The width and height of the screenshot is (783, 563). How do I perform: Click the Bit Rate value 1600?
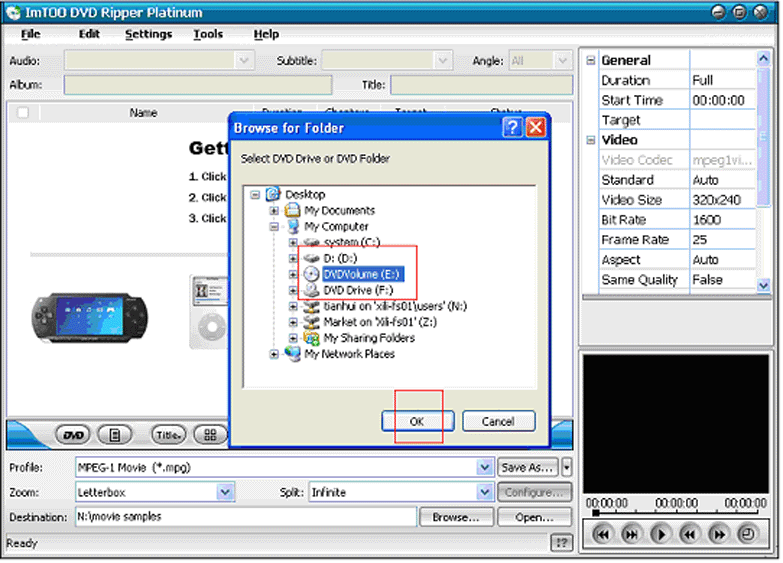coord(724,221)
